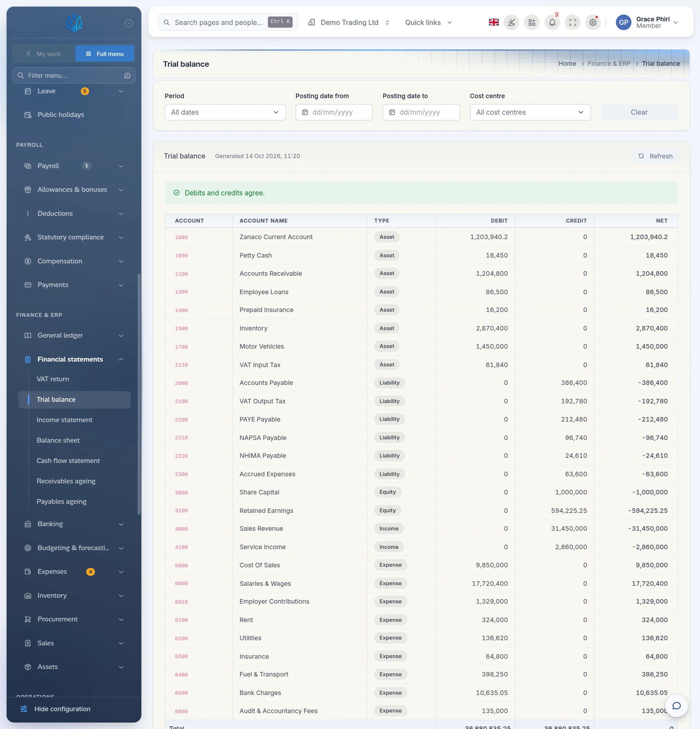700x729 pixels.
Task: Click the sidebar vertical scrollbar
Action: (x=139, y=394)
